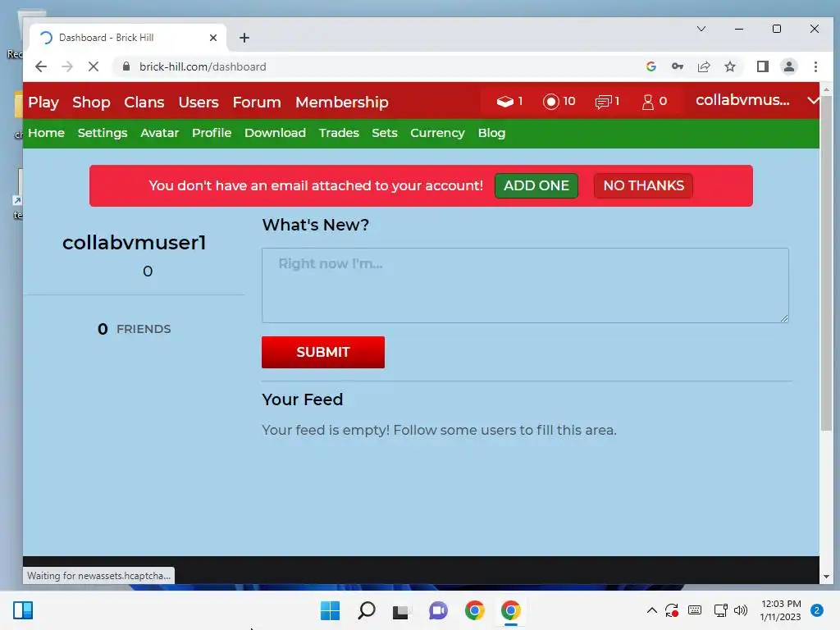
Task: Expand the collabvmus... account dropdown
Action: click(812, 101)
